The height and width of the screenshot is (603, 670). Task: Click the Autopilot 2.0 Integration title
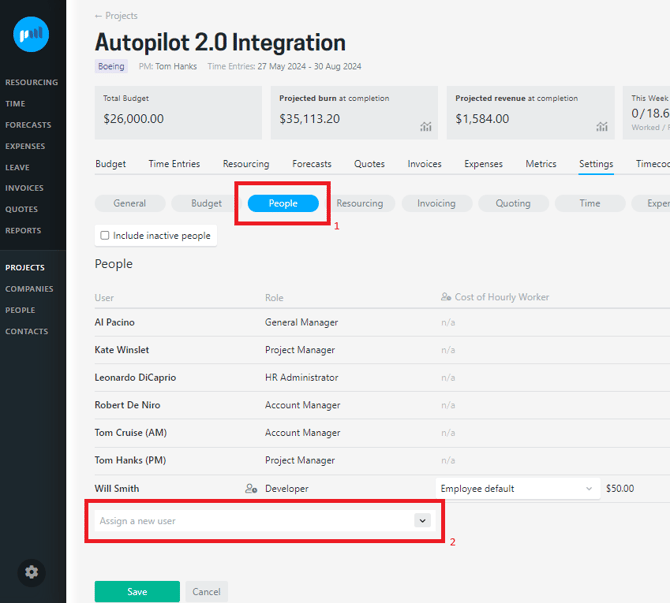coord(220,42)
